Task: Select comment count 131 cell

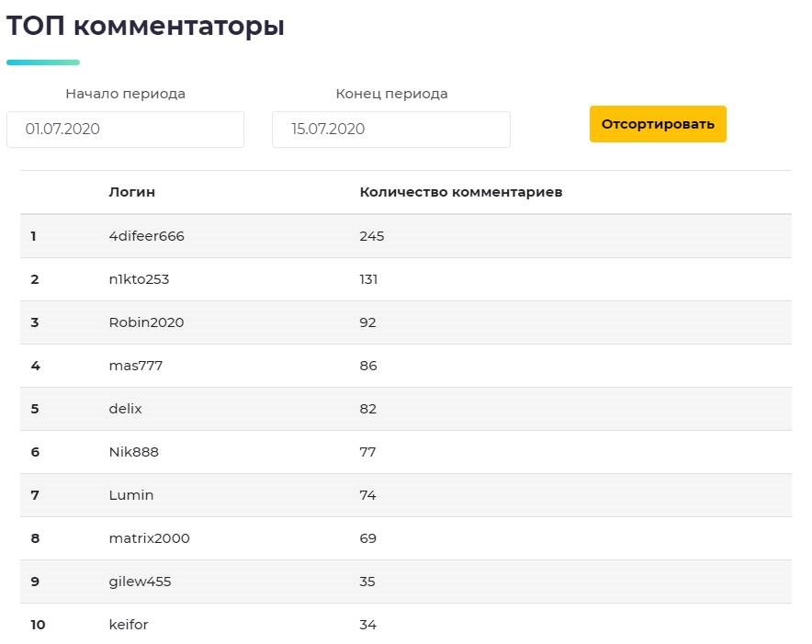Action: pos(368,279)
